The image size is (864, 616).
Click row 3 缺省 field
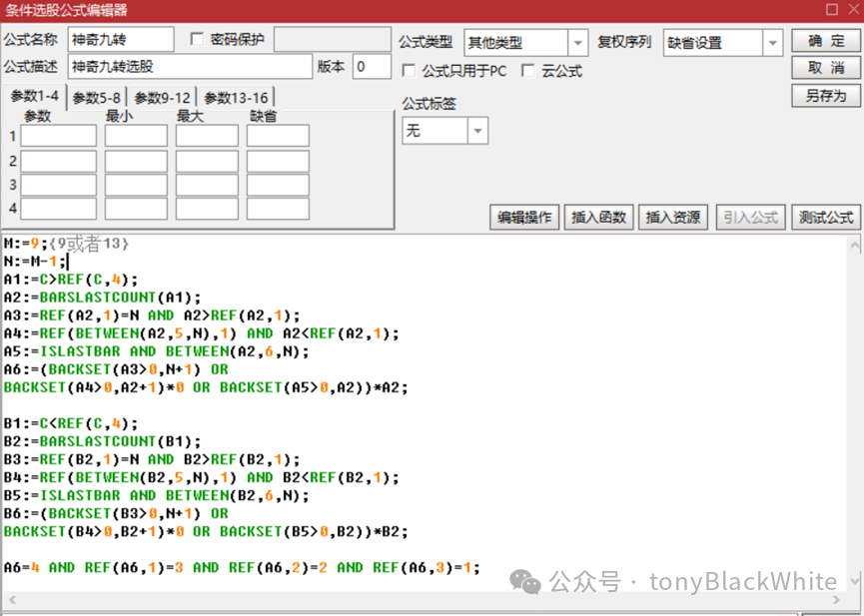(278, 185)
